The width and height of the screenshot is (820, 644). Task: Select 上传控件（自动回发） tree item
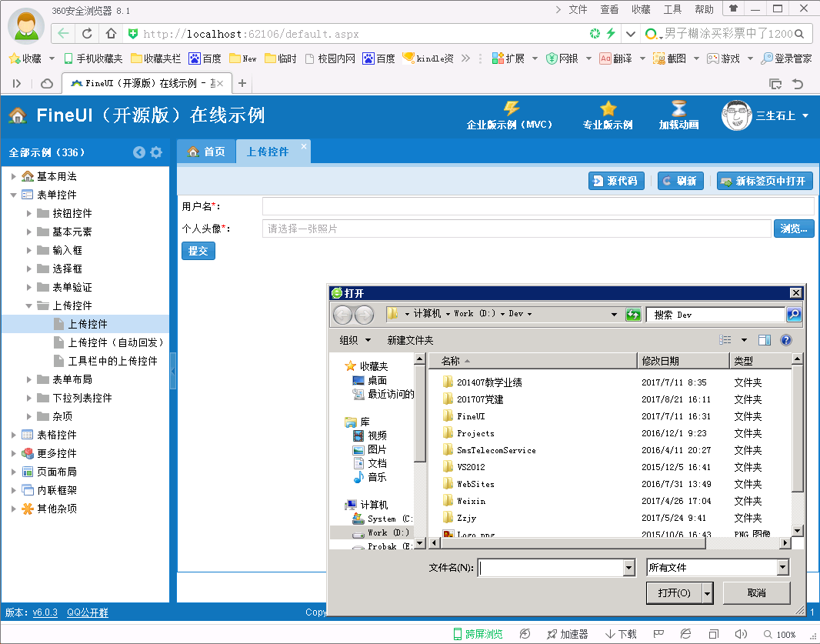click(x=115, y=342)
